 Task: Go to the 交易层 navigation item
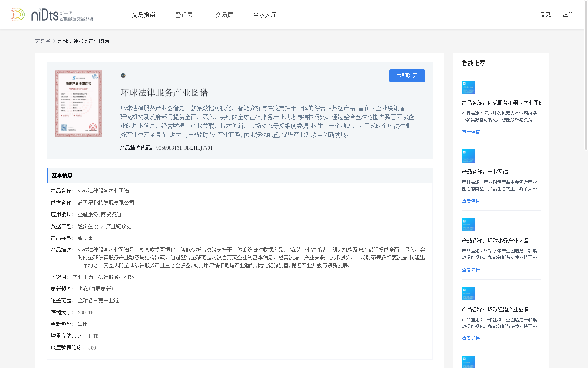tap(225, 15)
